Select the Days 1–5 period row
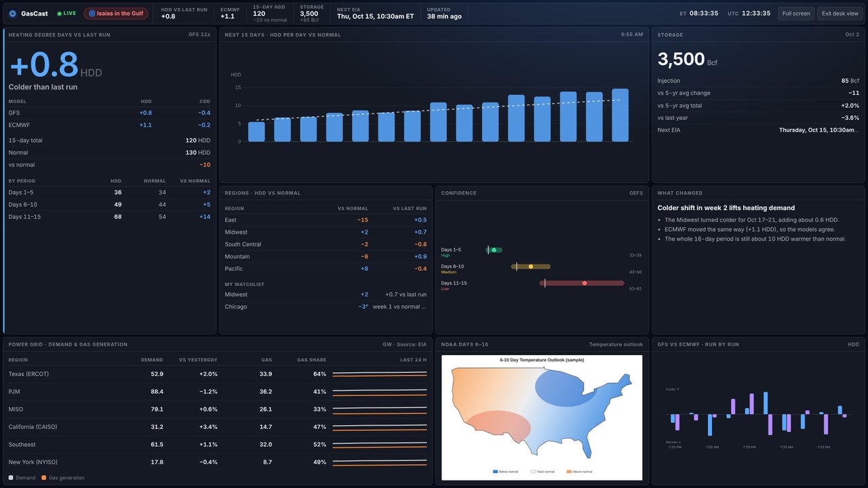868x488 pixels. point(109,192)
